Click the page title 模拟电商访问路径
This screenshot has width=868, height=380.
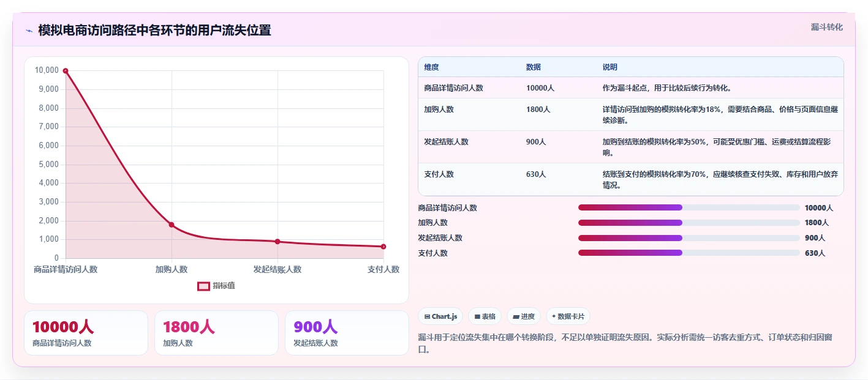pyautogui.click(x=154, y=30)
